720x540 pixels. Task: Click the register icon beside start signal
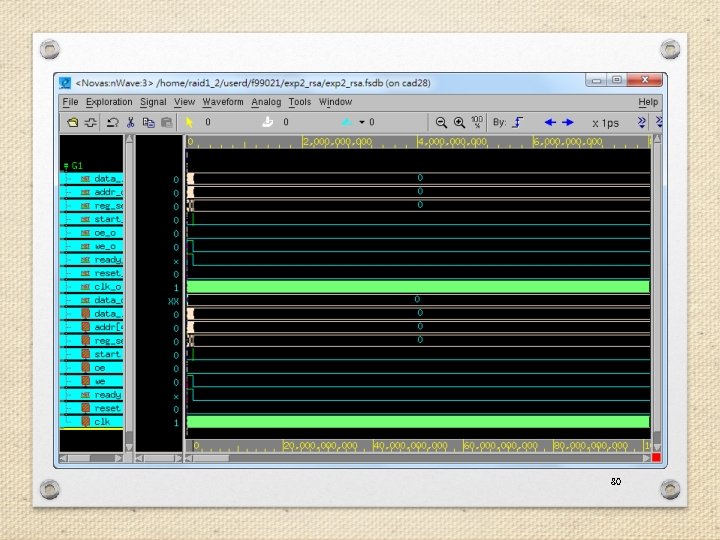coord(85,354)
